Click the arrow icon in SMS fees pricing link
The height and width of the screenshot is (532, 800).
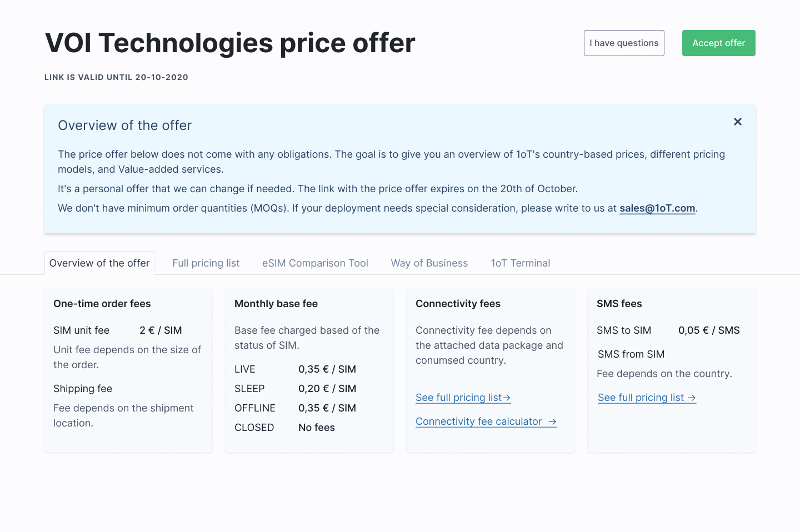pos(692,398)
